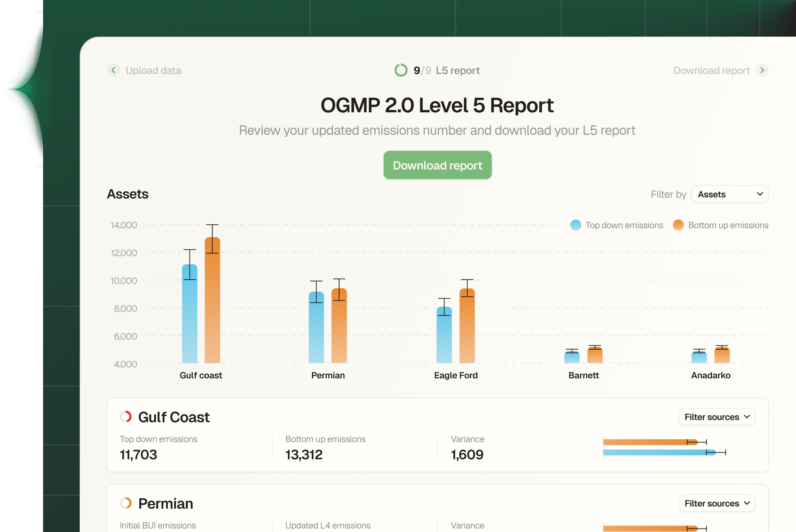Screen dimensions: 796x532
Task: Go back to Upload data step
Action: (153, 70)
